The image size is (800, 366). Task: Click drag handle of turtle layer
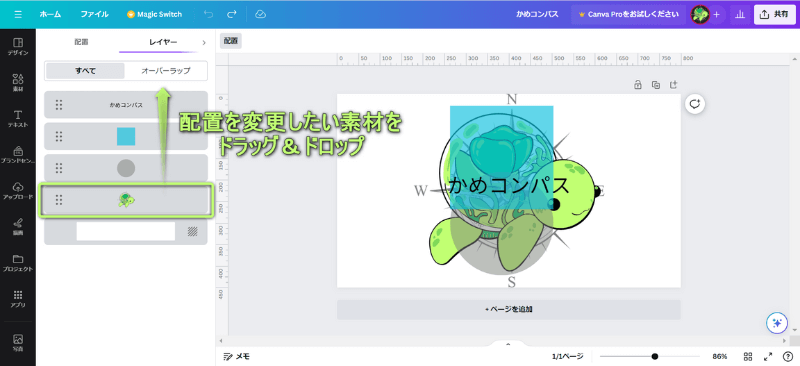(x=59, y=200)
